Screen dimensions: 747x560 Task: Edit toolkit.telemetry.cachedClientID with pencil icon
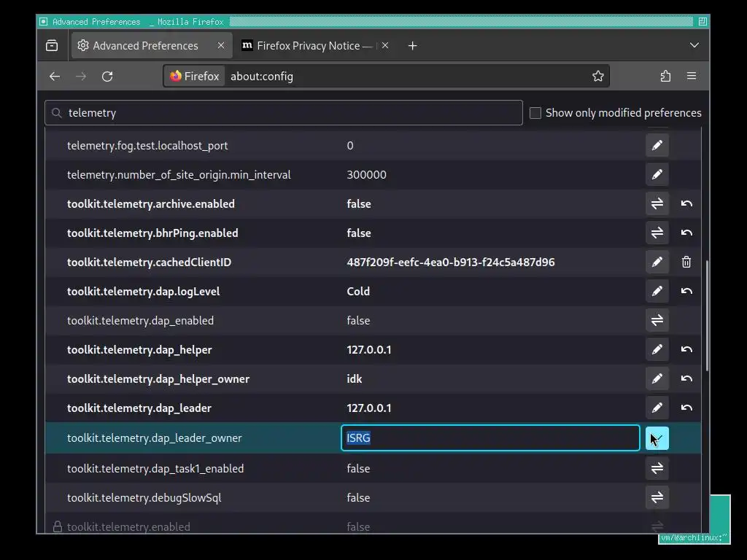click(x=657, y=262)
